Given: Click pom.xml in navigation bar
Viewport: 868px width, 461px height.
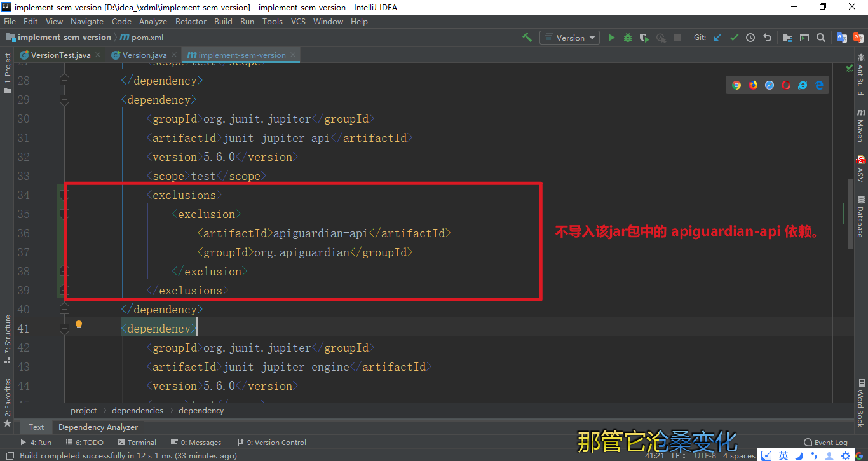Looking at the screenshot, I should 142,38.
